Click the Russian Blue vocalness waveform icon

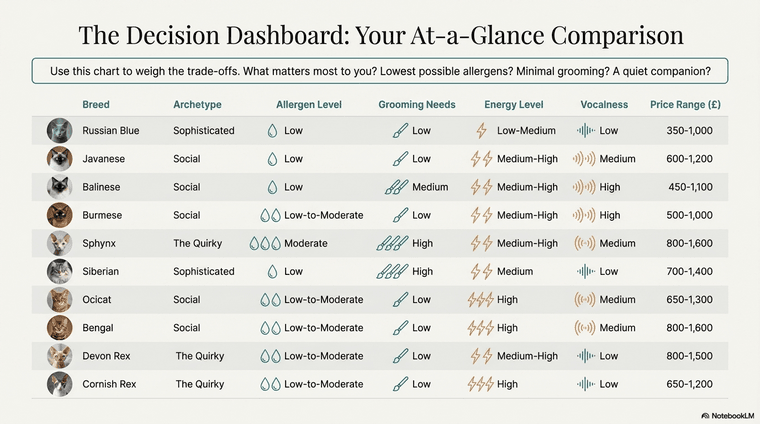click(x=585, y=131)
